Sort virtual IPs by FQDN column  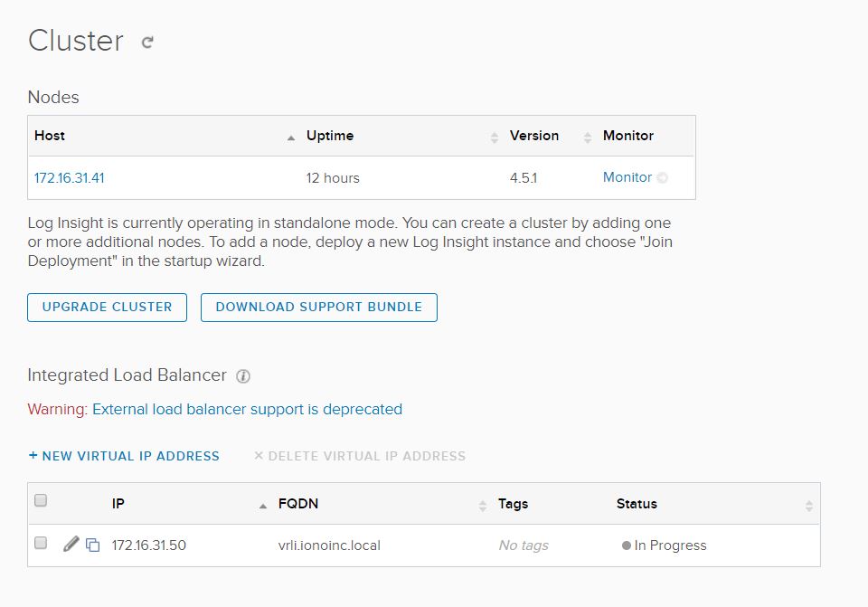click(x=483, y=505)
